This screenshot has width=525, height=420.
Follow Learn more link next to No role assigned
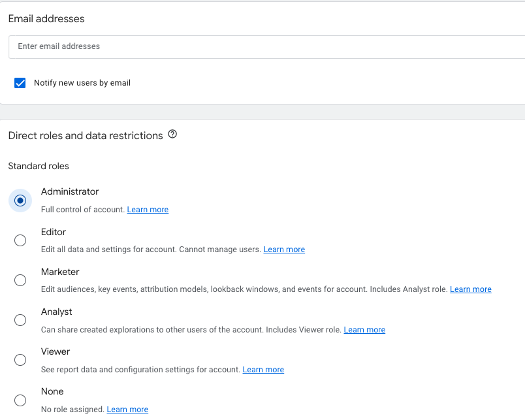pos(127,410)
